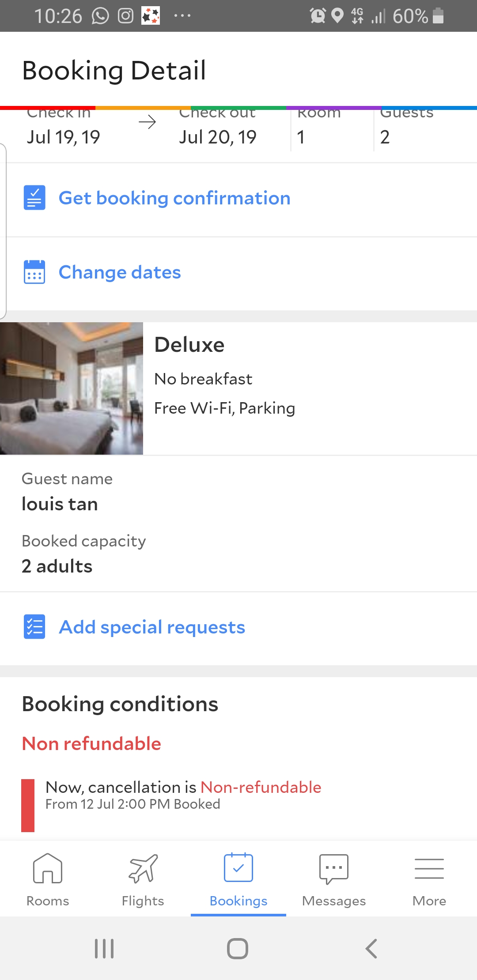Tap the check-out date Jul 20

click(x=218, y=137)
